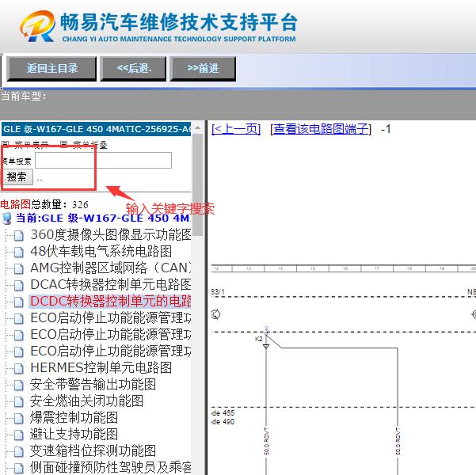Image resolution: width=476 pixels, height=475 pixels.
Task: Click the 搜索 button
Action: (17, 177)
